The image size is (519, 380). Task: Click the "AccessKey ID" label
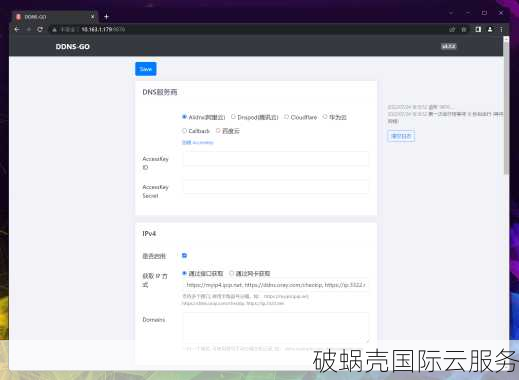(155, 163)
